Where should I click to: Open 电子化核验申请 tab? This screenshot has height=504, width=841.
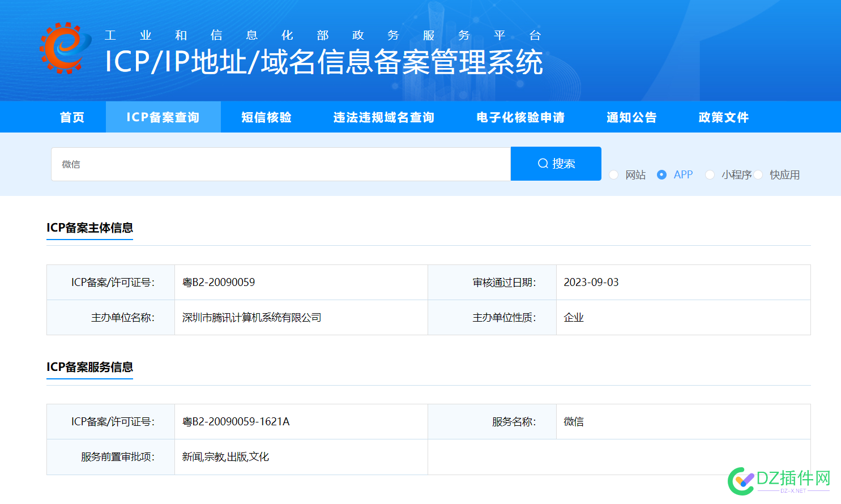click(520, 117)
